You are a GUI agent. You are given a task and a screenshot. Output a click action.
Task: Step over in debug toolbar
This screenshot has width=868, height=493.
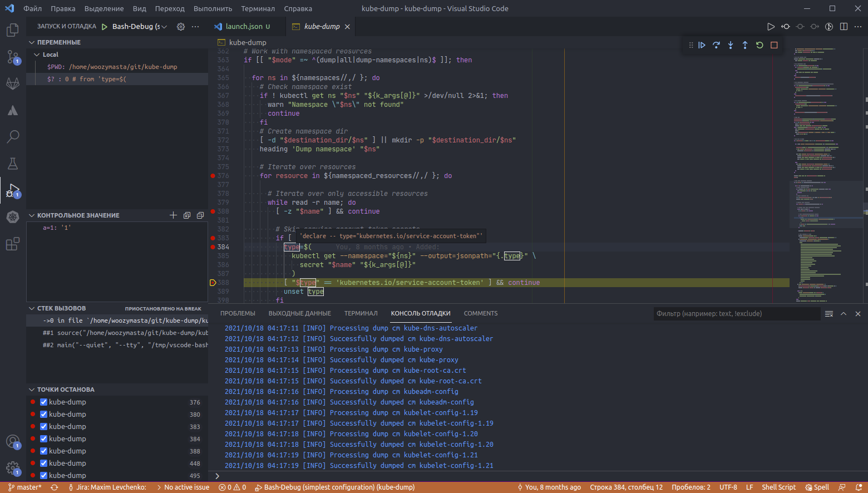(716, 45)
